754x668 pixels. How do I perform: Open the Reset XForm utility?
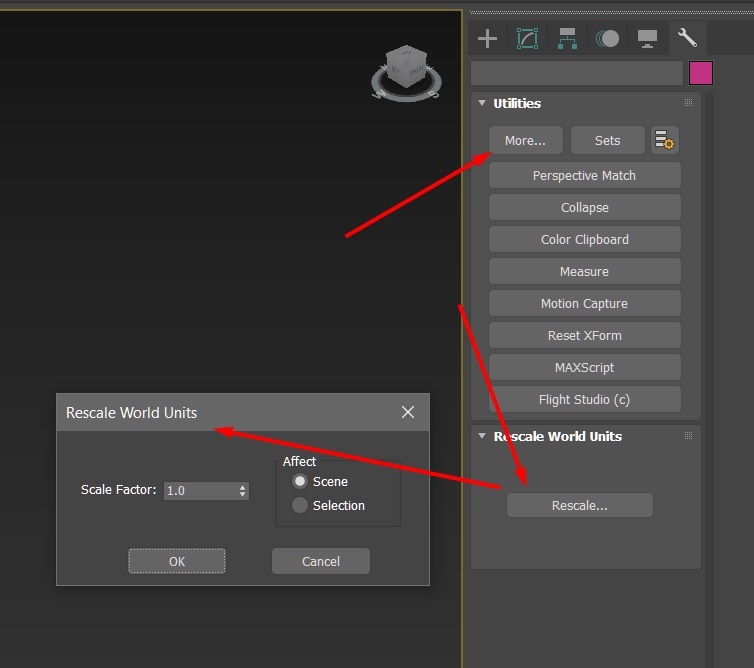pos(585,335)
